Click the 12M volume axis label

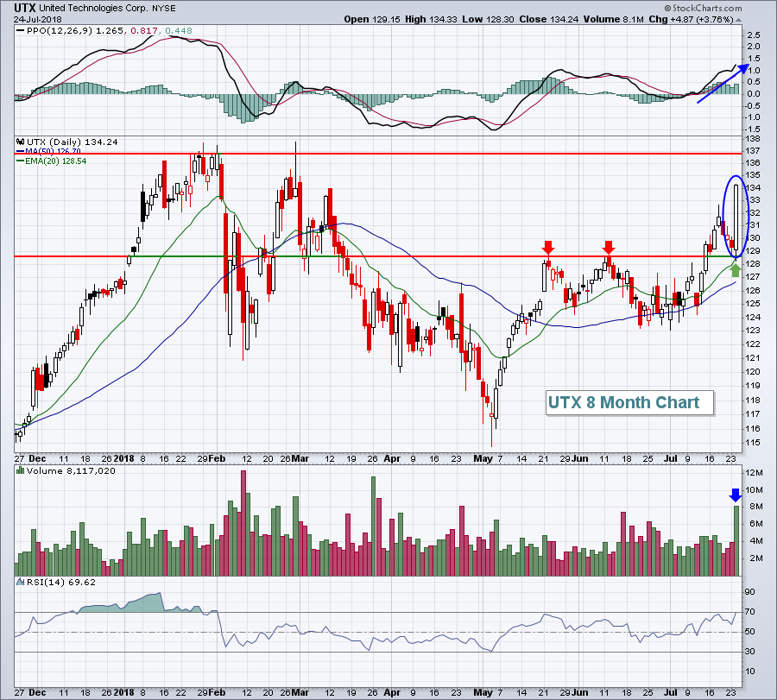pos(755,473)
